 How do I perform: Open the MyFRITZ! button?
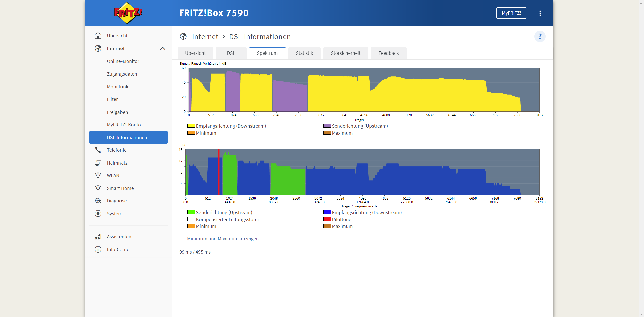511,13
